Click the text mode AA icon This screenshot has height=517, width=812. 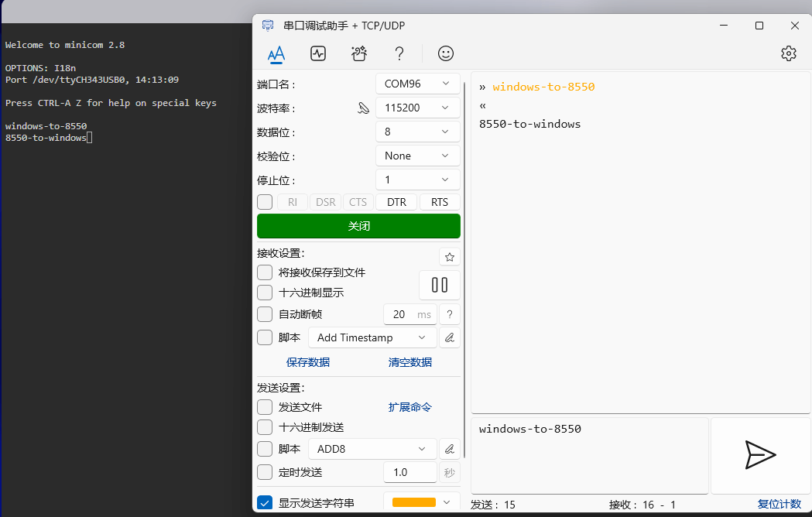click(276, 53)
